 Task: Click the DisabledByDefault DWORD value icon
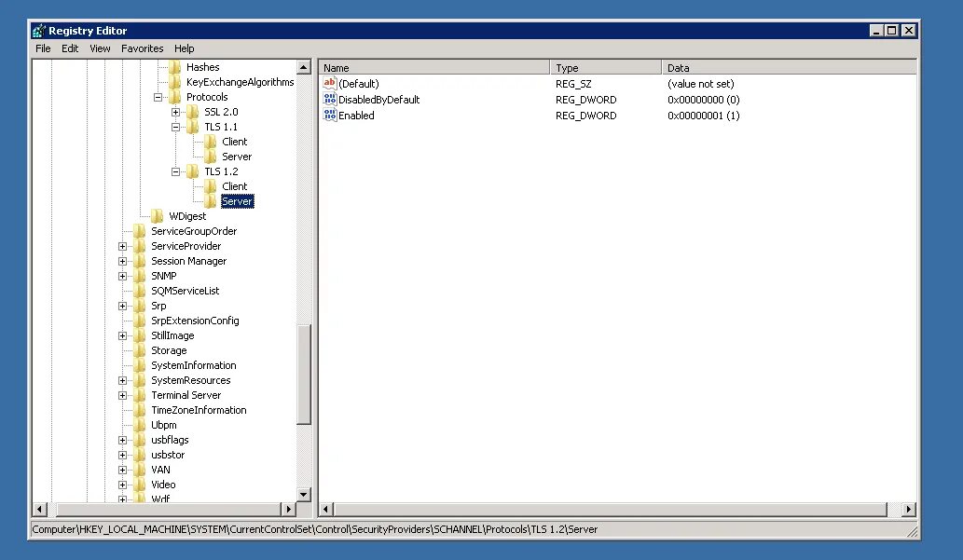(x=330, y=99)
